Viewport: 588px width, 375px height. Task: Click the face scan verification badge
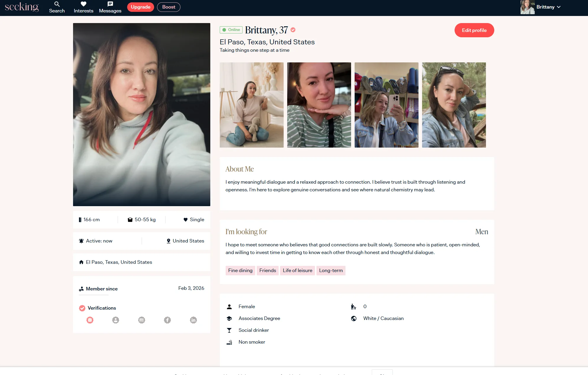tap(90, 320)
